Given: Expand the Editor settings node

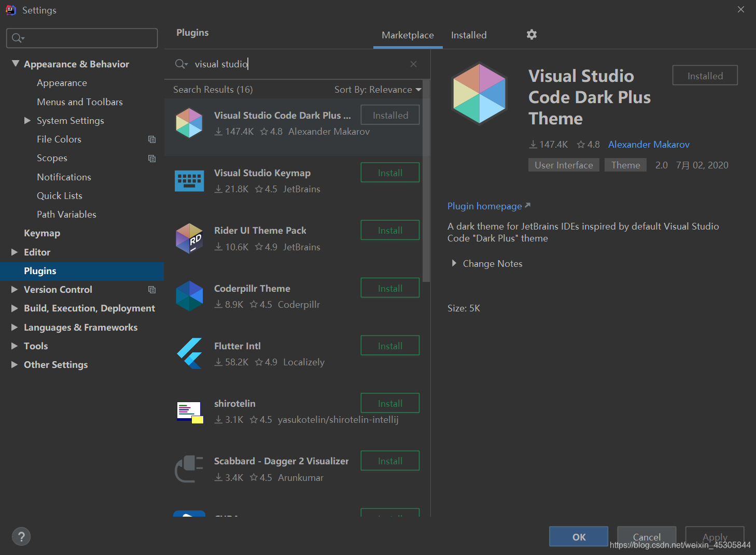Looking at the screenshot, I should [x=15, y=252].
